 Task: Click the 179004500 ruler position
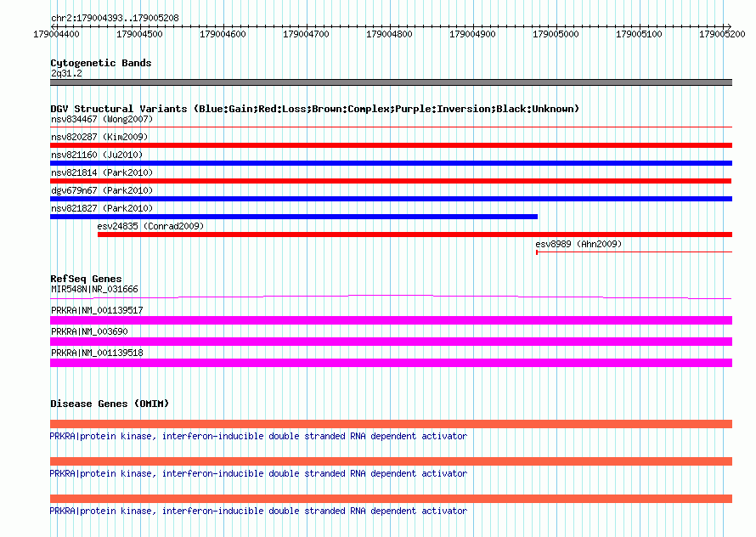tap(140, 34)
